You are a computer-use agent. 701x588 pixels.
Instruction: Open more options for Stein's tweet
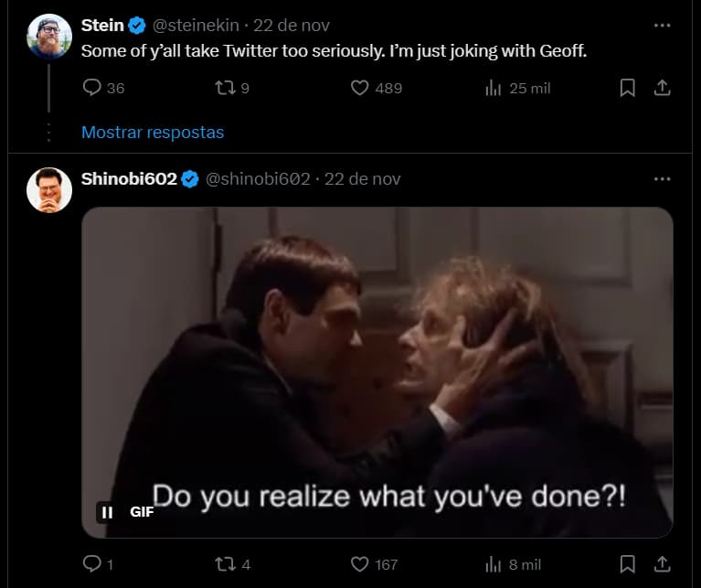pyautogui.click(x=663, y=25)
